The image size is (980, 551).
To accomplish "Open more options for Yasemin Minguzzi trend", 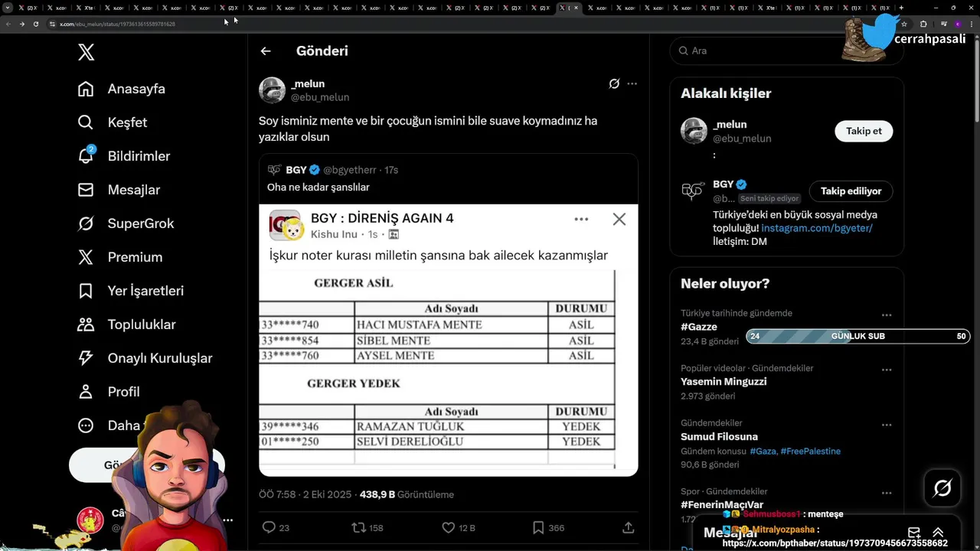I will click(887, 370).
